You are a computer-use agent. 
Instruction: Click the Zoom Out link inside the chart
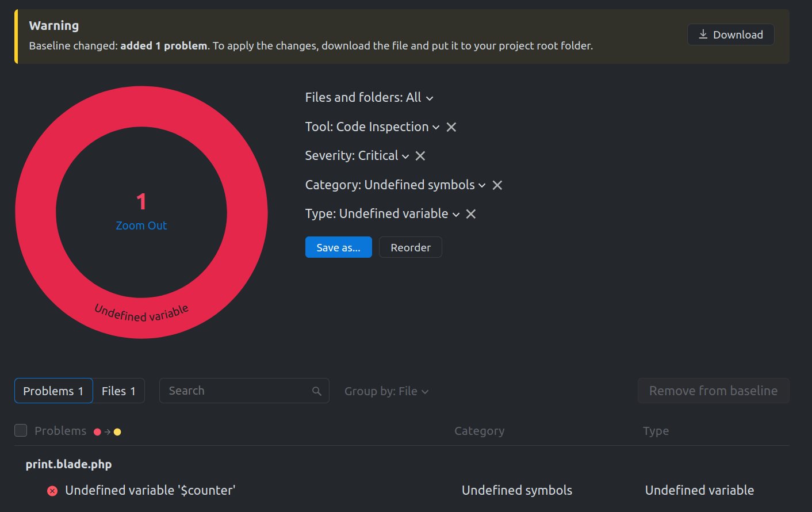pyautogui.click(x=141, y=226)
